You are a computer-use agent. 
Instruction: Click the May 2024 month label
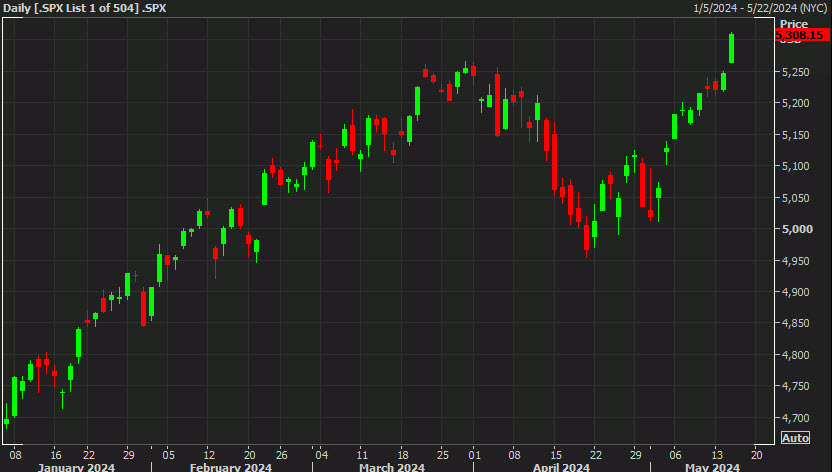point(713,467)
